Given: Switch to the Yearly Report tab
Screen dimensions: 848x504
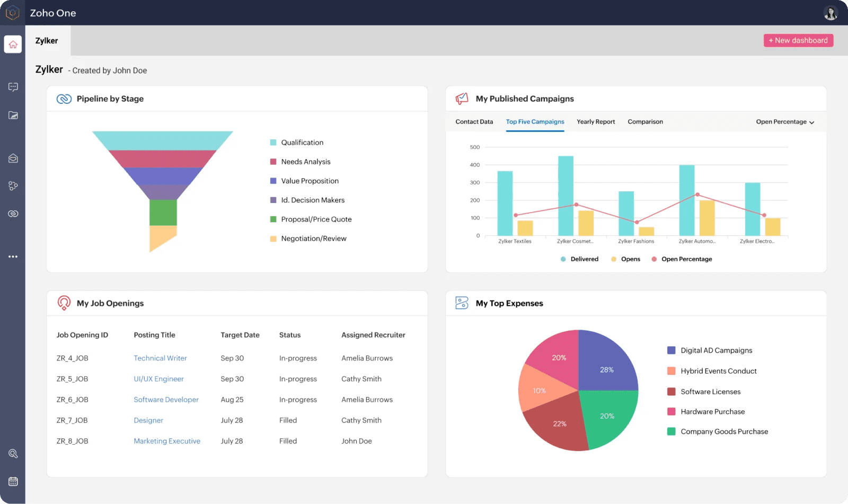Looking at the screenshot, I should pos(596,122).
